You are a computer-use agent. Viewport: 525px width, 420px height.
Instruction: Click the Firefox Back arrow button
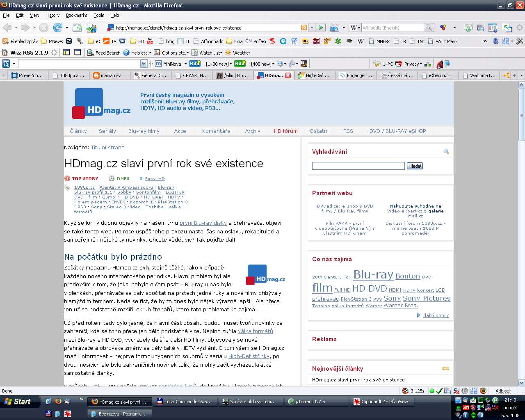point(7,27)
